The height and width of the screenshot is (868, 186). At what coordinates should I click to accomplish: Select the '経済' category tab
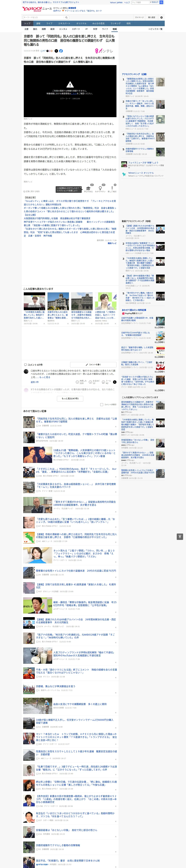52,29
